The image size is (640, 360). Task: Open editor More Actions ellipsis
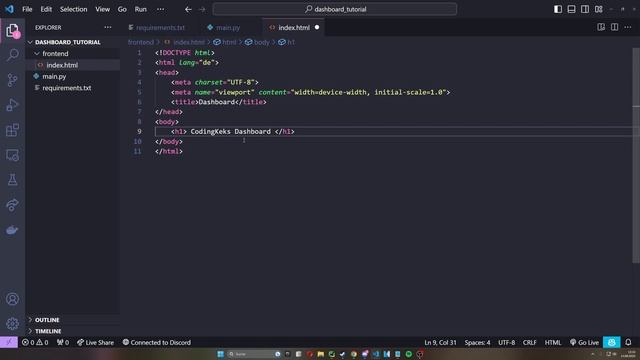click(628, 27)
